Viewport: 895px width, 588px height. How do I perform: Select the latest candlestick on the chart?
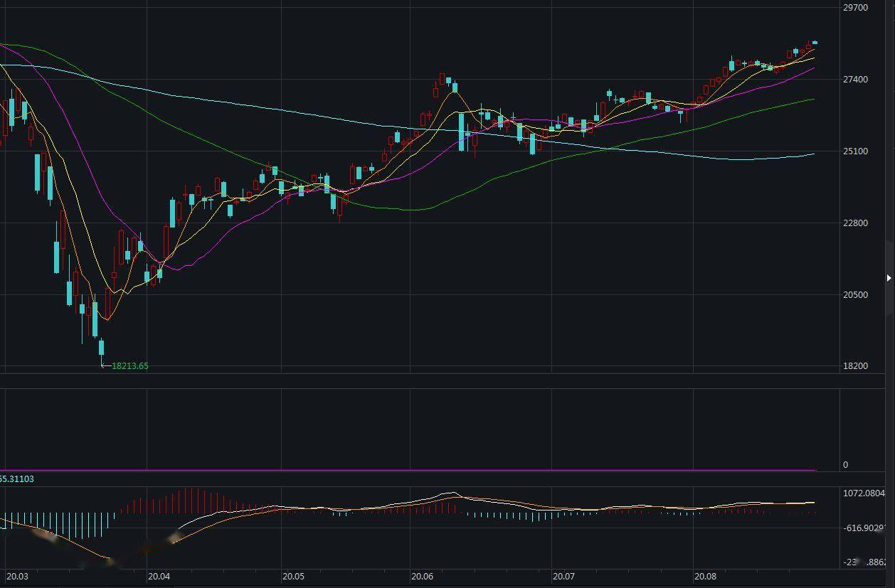click(x=815, y=43)
